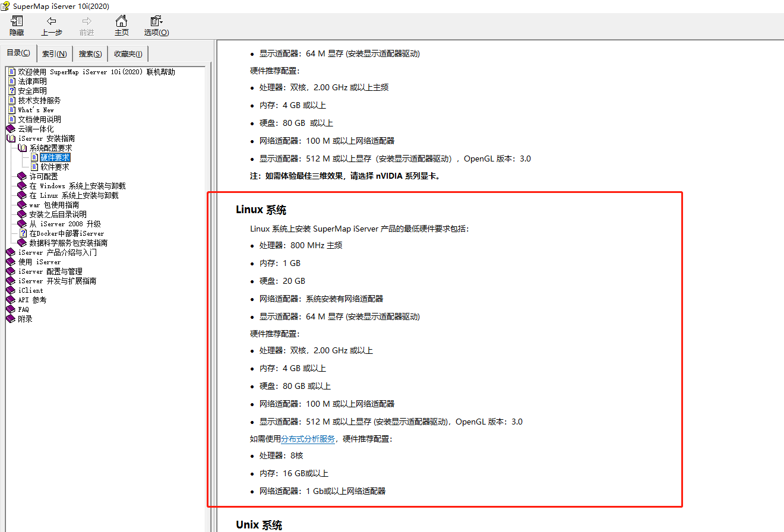Click book icon beside 在 Linux 系统上安装与卸载

click(23, 195)
